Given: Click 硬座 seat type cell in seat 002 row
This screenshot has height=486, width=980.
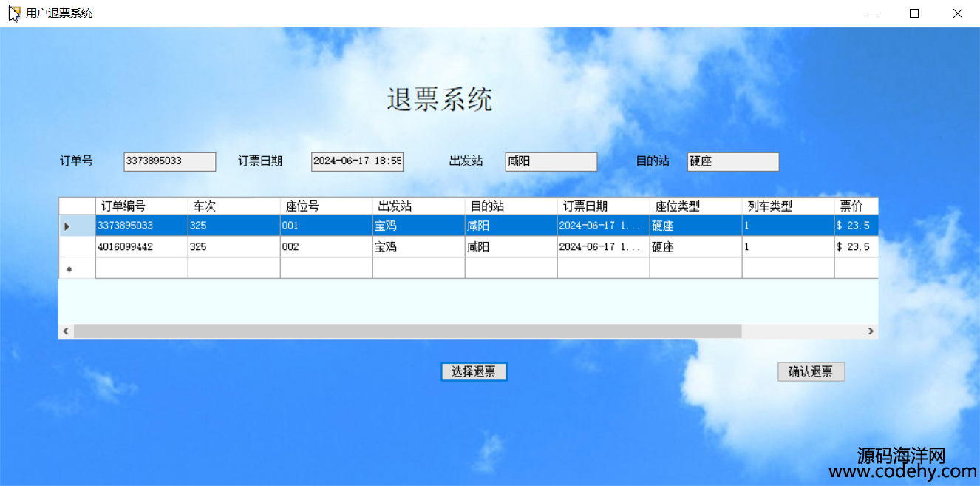Looking at the screenshot, I should [696, 247].
